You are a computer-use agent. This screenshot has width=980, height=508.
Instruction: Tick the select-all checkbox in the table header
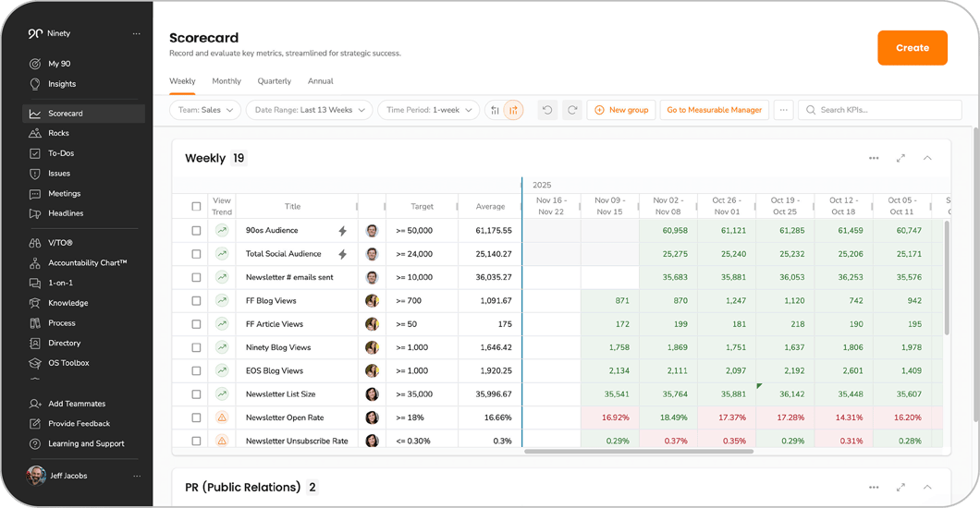pos(196,207)
